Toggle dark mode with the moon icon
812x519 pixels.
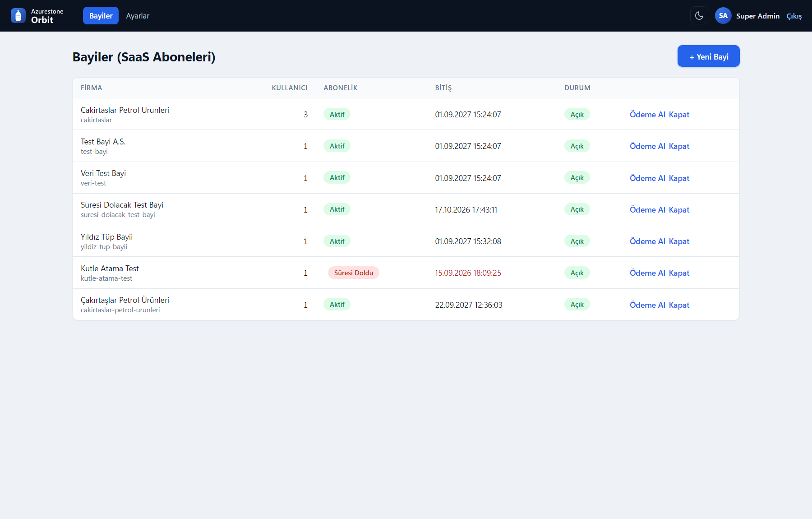[699, 16]
